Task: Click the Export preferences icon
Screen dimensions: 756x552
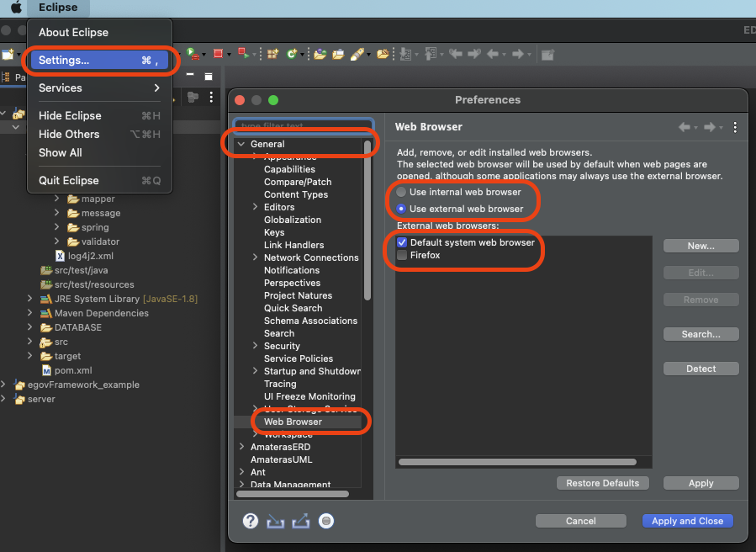Action: (301, 521)
